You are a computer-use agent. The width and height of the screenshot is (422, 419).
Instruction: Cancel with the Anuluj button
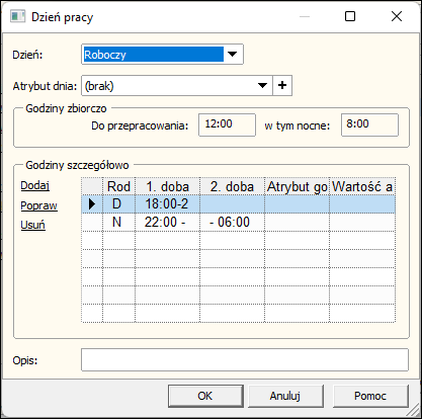click(x=286, y=396)
